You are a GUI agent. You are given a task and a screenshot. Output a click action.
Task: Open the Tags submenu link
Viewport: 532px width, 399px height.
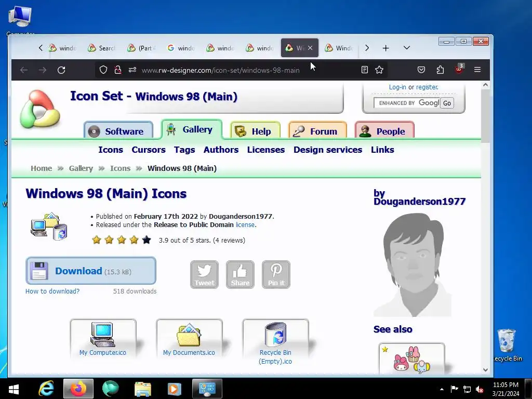coord(184,150)
